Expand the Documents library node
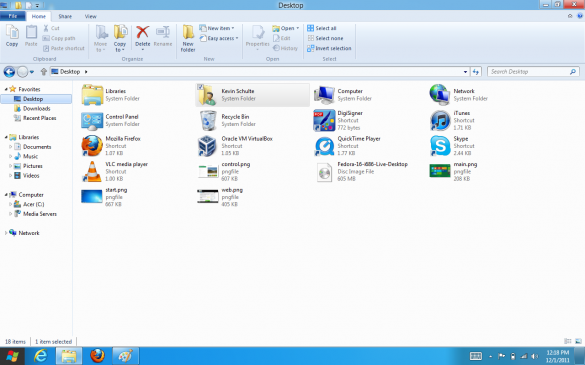The width and height of the screenshot is (585, 365). pyautogui.click(x=10, y=147)
